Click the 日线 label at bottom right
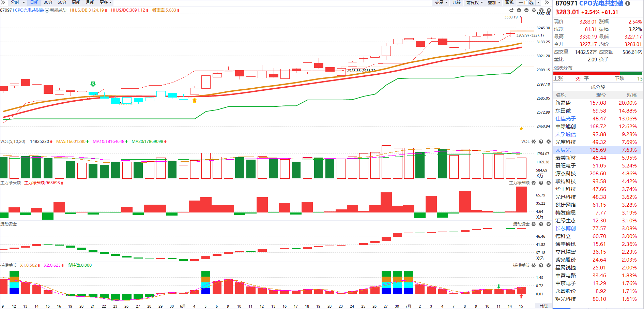The image size is (644, 309). click(543, 306)
